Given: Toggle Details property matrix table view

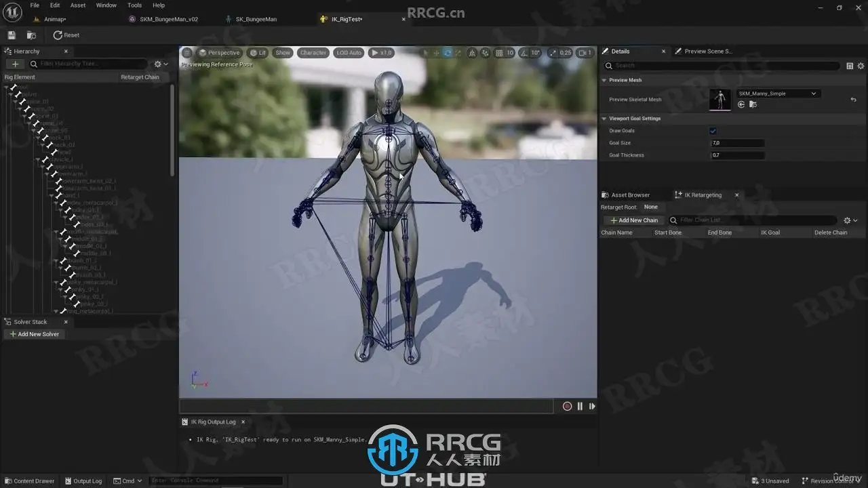Looking at the screenshot, I should click(850, 66).
